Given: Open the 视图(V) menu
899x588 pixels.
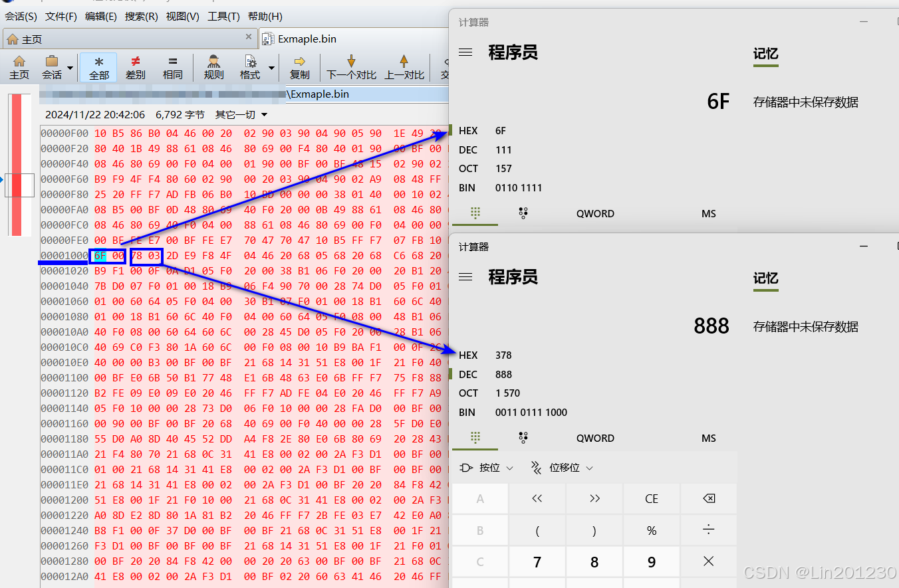Looking at the screenshot, I should pos(182,16).
